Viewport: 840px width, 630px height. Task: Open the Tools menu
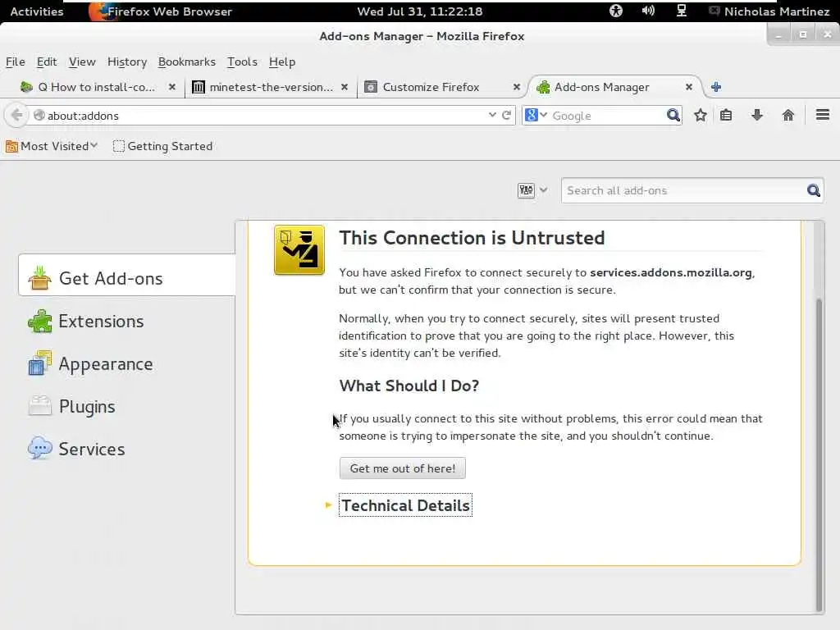pyautogui.click(x=242, y=62)
